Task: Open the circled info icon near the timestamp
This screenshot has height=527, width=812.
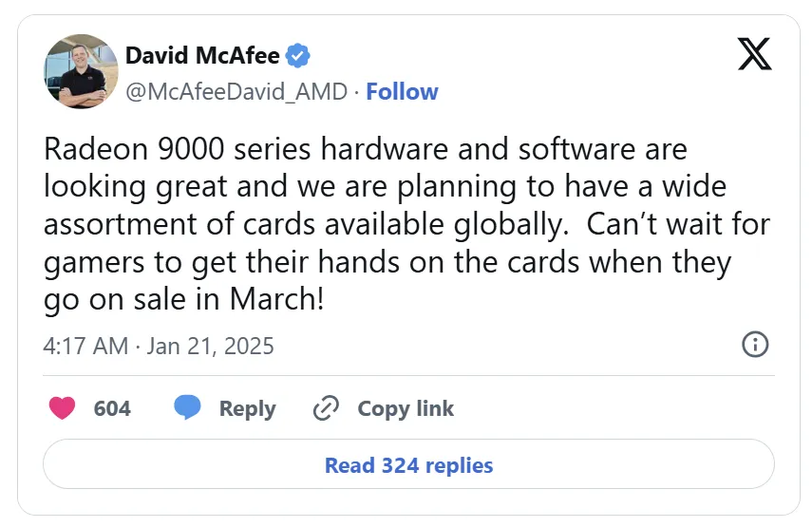Action: click(x=755, y=345)
